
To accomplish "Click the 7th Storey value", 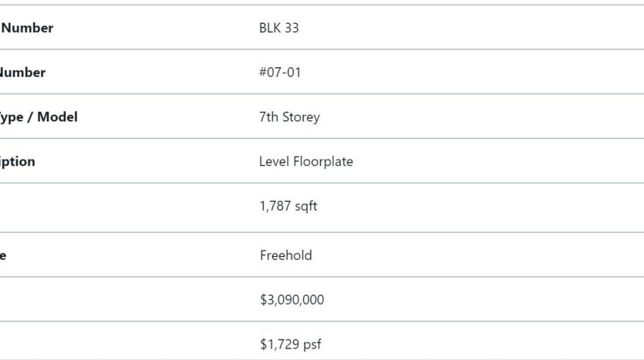I will pos(289,117).
